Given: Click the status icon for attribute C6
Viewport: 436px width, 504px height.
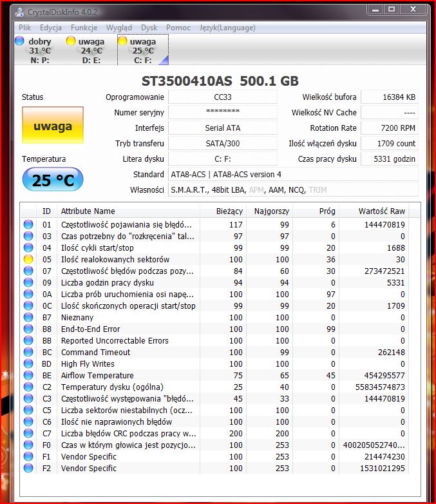Looking at the screenshot, I should point(28,422).
